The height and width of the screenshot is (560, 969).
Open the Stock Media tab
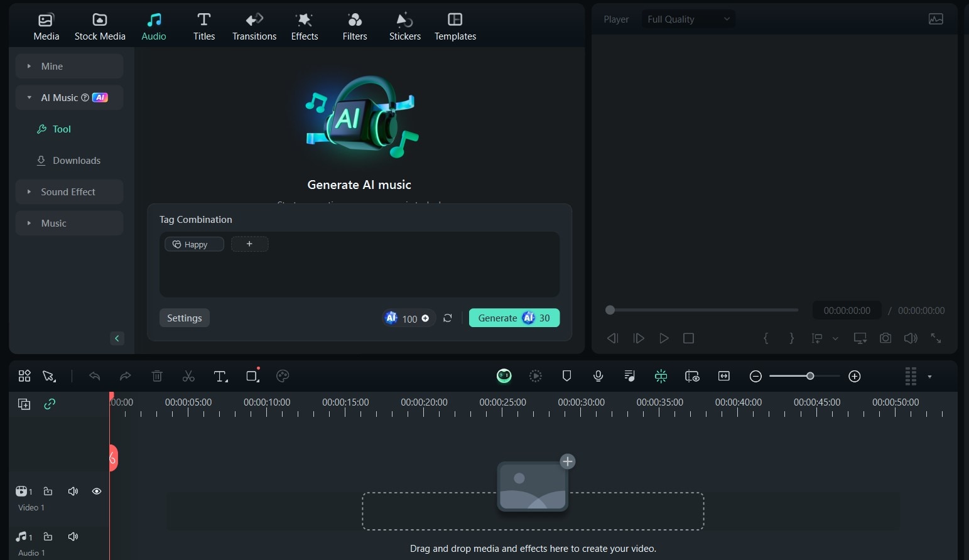[100, 27]
